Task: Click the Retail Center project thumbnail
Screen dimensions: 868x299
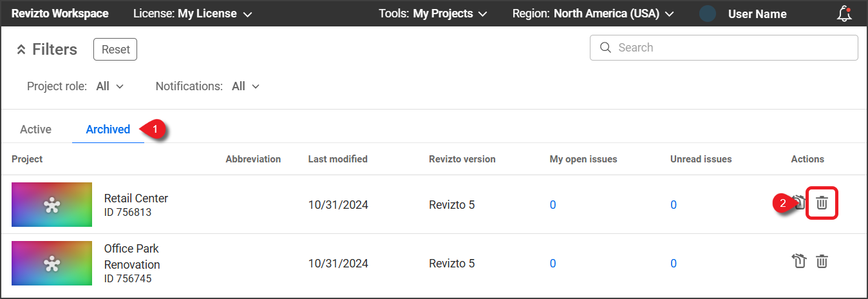Action: click(52, 204)
